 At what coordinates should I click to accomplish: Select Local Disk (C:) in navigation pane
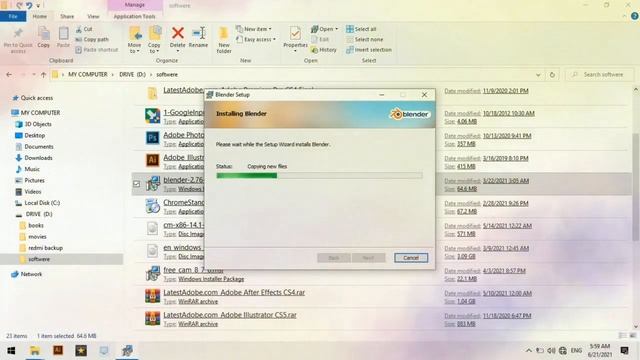click(38, 203)
